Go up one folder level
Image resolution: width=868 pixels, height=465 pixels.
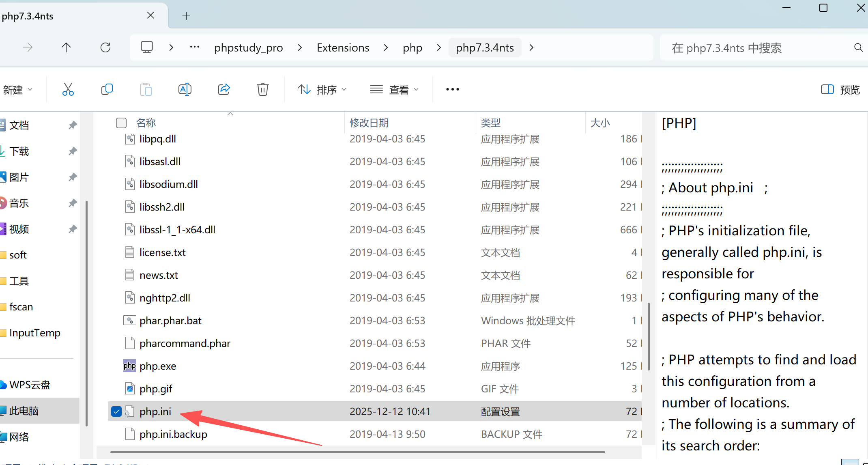(x=66, y=47)
